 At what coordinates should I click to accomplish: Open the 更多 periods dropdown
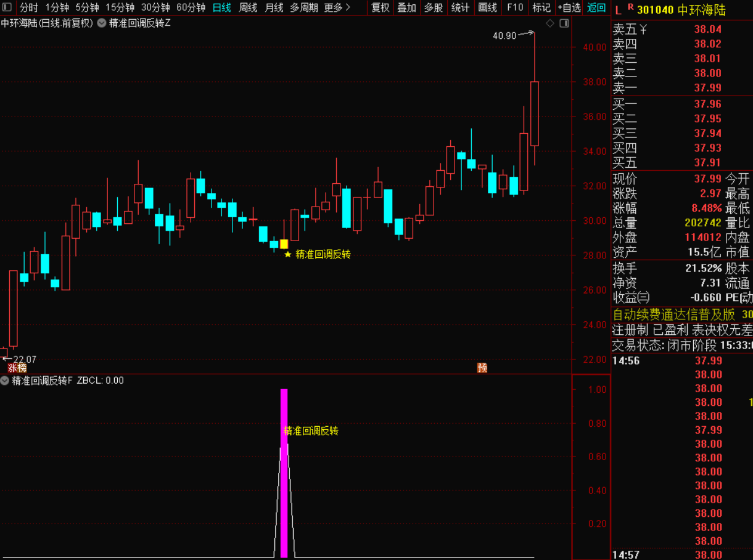pyautogui.click(x=337, y=7)
